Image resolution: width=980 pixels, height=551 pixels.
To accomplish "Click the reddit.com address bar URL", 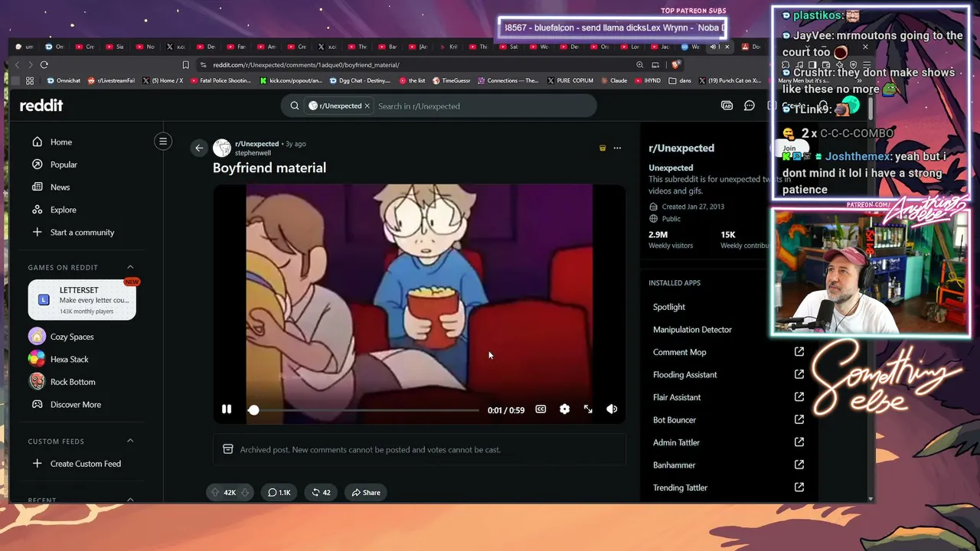I will point(306,65).
